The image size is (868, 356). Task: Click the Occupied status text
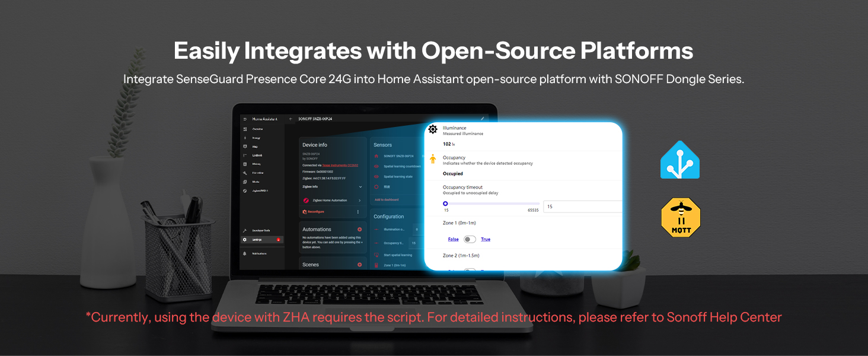click(x=453, y=174)
